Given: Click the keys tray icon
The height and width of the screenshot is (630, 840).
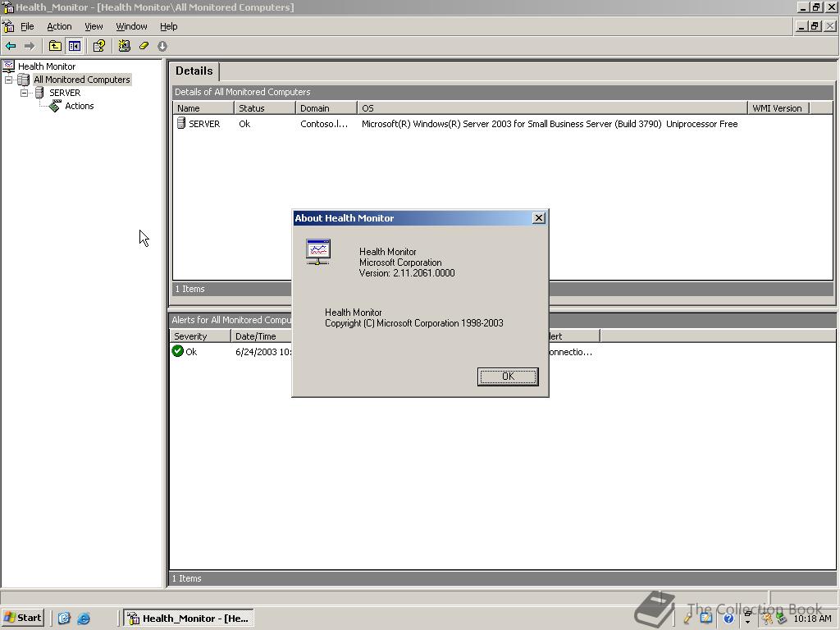Looking at the screenshot, I should tap(767, 619).
